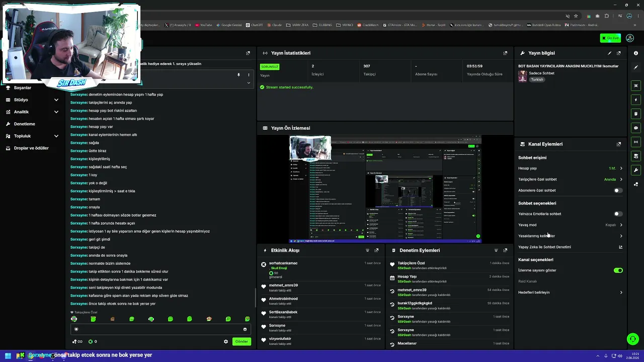Click the red mushroom emote
644x362 pixels.
[209, 319]
